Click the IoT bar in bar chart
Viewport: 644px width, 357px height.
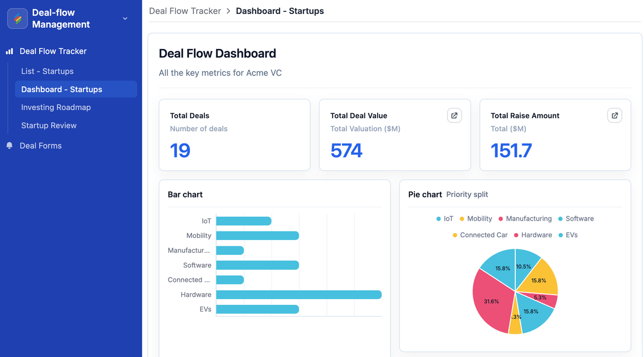pyautogui.click(x=244, y=221)
